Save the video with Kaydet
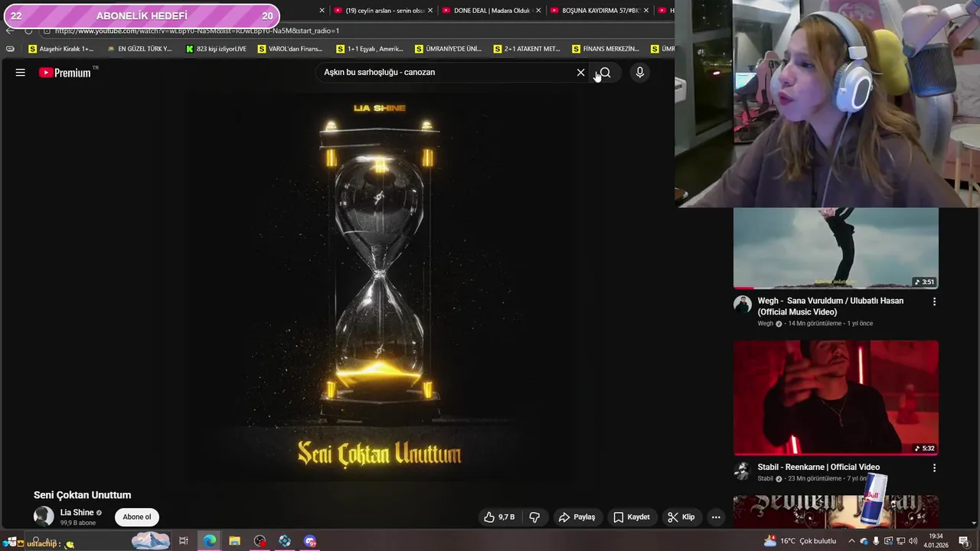The height and width of the screenshot is (551, 980). (x=632, y=517)
